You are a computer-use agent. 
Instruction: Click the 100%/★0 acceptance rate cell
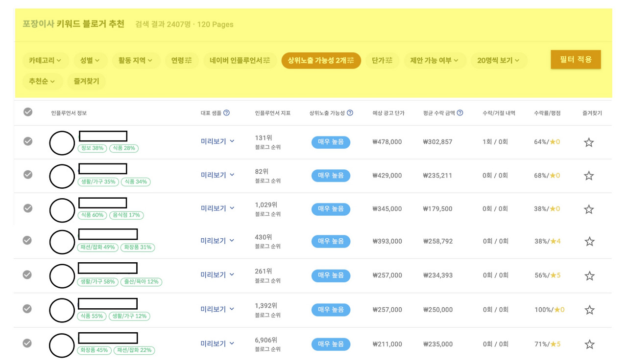pyautogui.click(x=550, y=310)
